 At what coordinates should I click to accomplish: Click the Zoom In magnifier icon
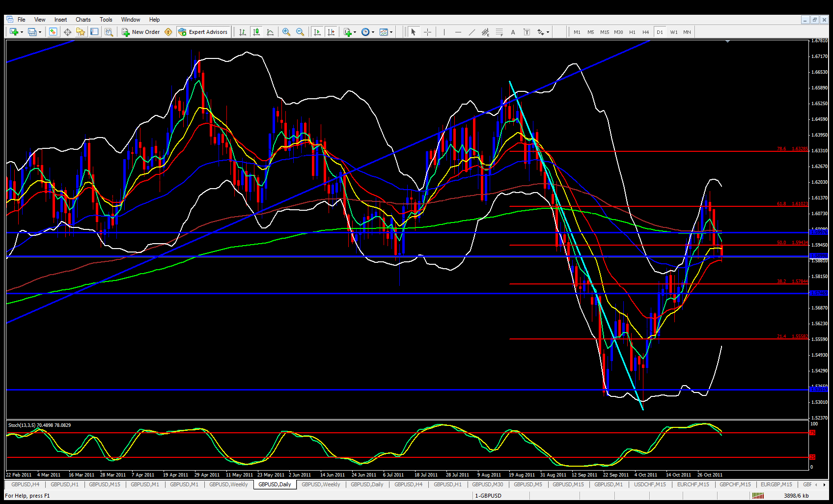[286, 32]
